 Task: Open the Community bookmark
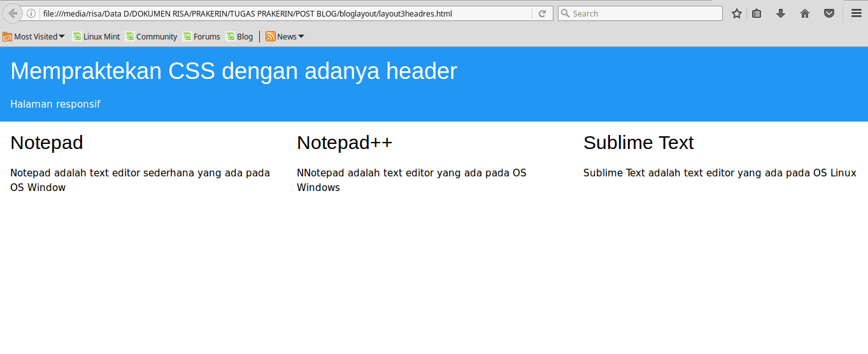click(x=151, y=36)
